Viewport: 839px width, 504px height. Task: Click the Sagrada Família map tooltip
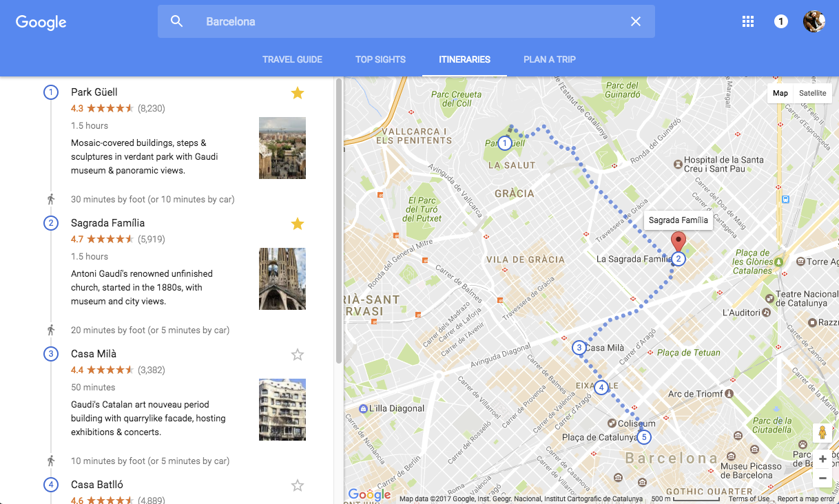pyautogui.click(x=679, y=220)
